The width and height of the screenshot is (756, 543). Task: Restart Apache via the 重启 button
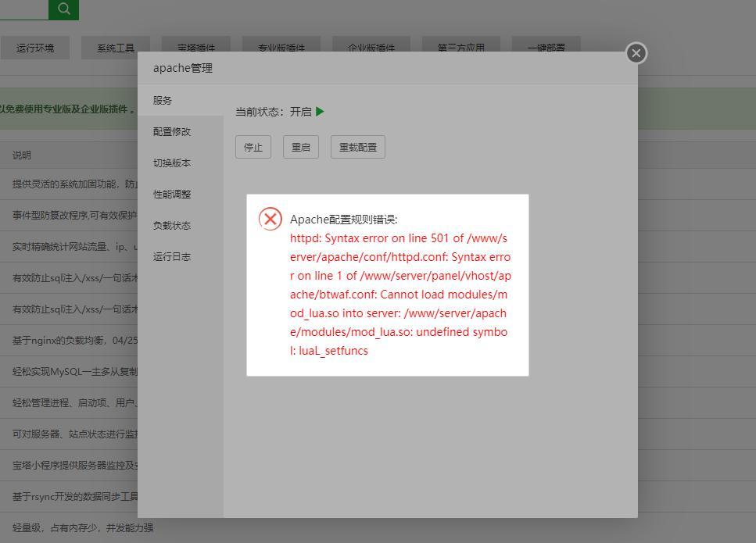pos(300,146)
